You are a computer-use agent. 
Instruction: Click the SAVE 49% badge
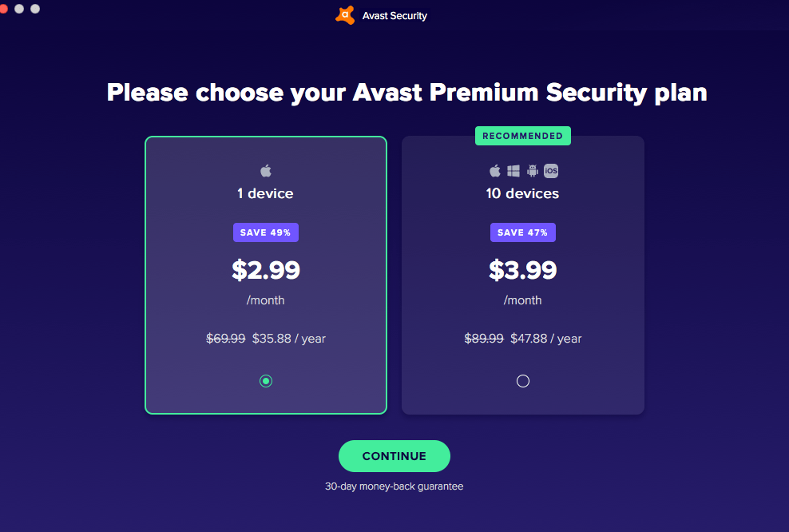coord(265,232)
